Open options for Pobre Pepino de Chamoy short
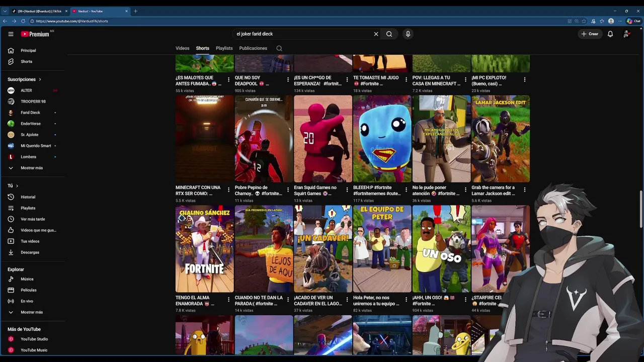 288,190
